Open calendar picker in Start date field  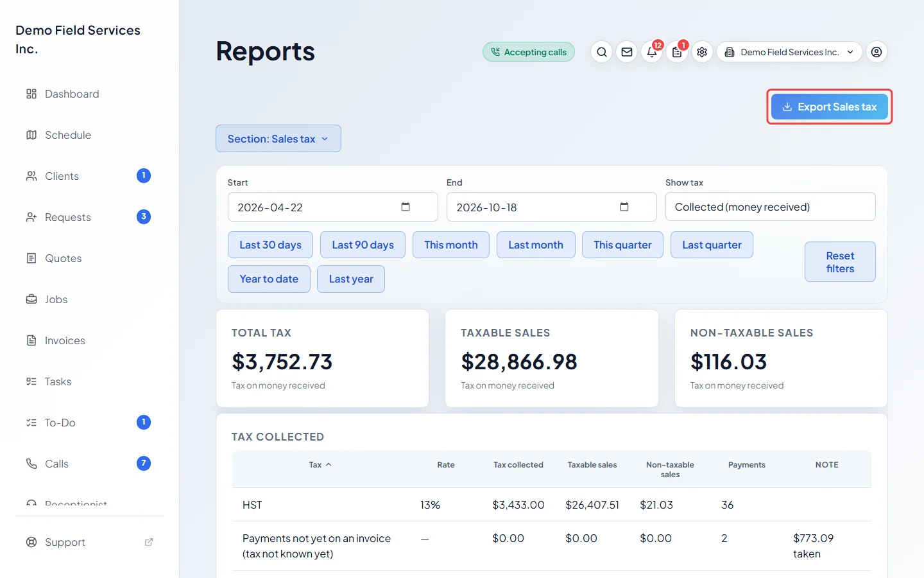406,207
